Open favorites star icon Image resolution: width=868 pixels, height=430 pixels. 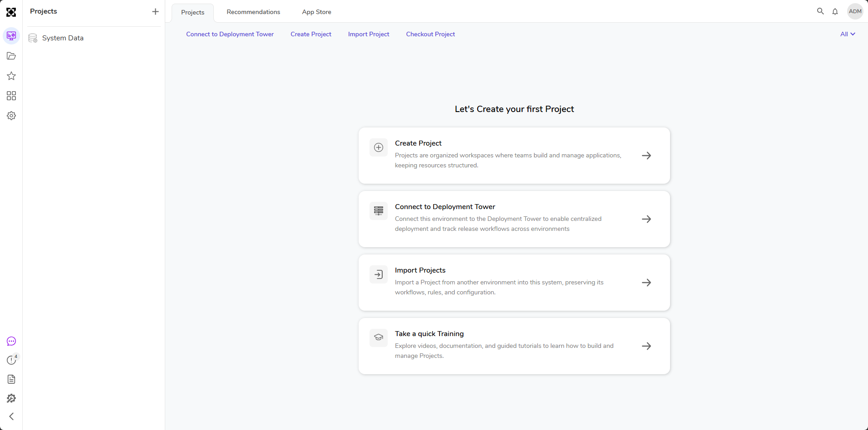point(11,76)
